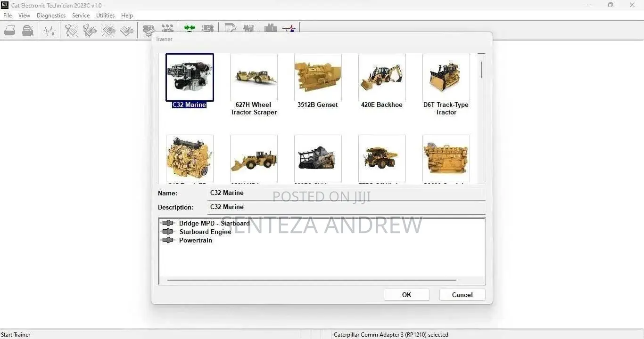This screenshot has width=644, height=339.
Task: Click the binoculars toolbar icon
Action: point(271,28)
